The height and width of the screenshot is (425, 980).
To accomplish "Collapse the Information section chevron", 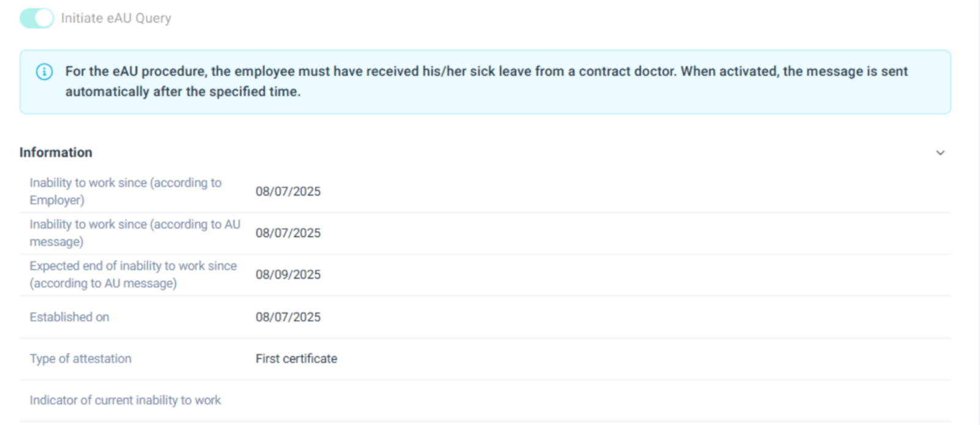I will coord(940,153).
